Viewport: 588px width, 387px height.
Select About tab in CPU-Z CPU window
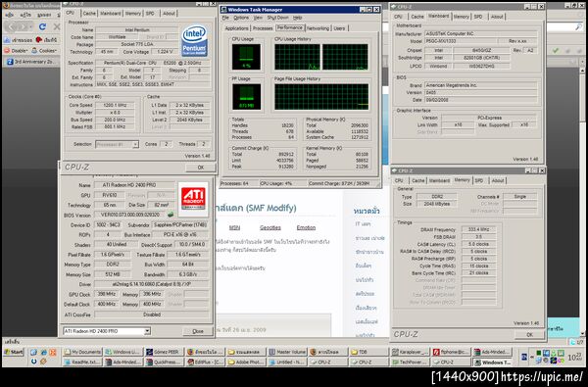pos(169,13)
